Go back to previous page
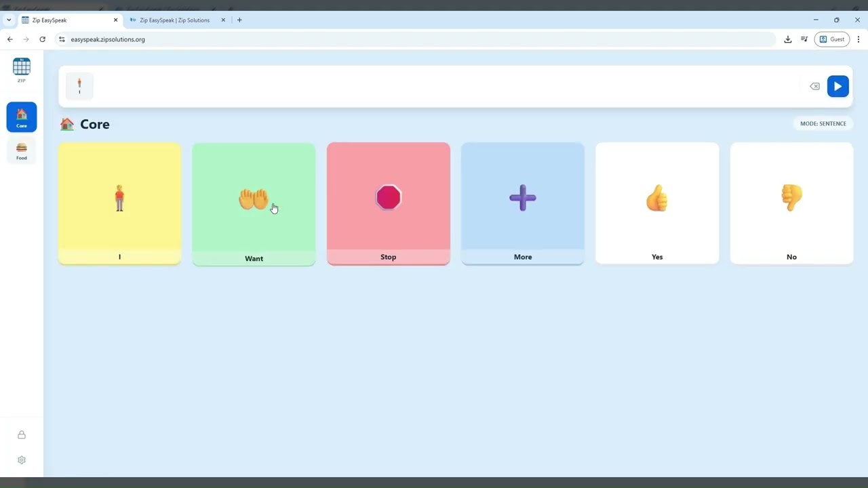868x488 pixels. coord(9,39)
